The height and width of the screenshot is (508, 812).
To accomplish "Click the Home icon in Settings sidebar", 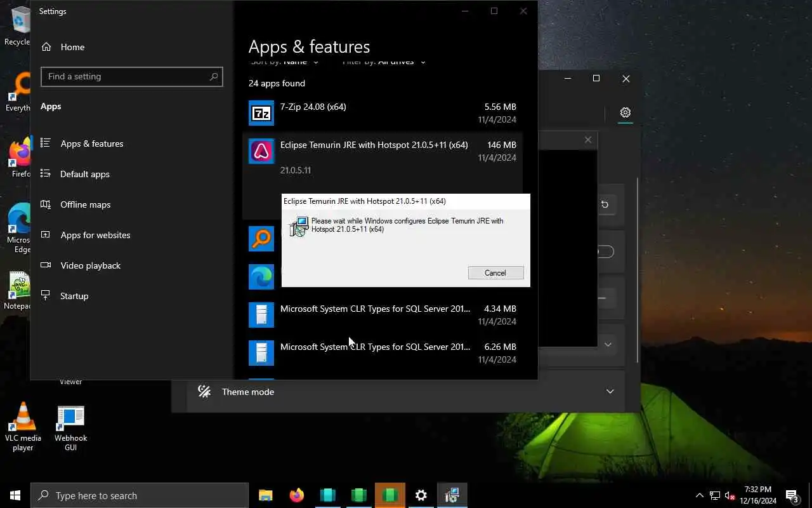I will (46, 47).
